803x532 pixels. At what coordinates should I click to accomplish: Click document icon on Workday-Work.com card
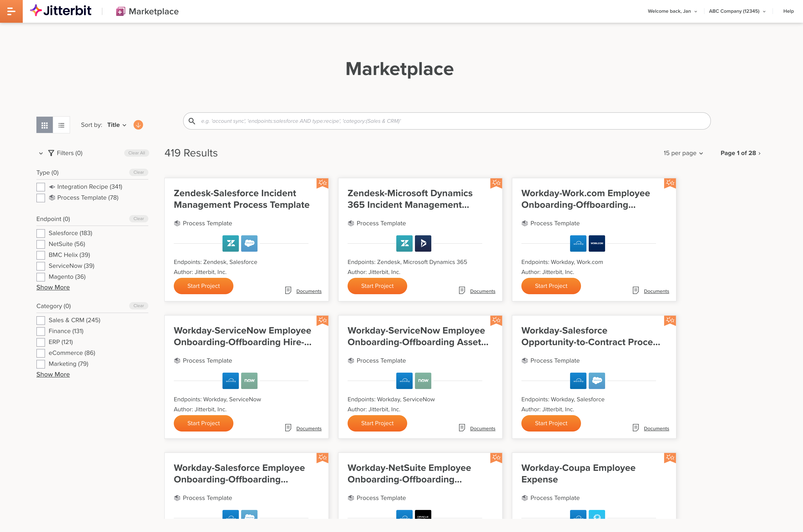click(636, 290)
